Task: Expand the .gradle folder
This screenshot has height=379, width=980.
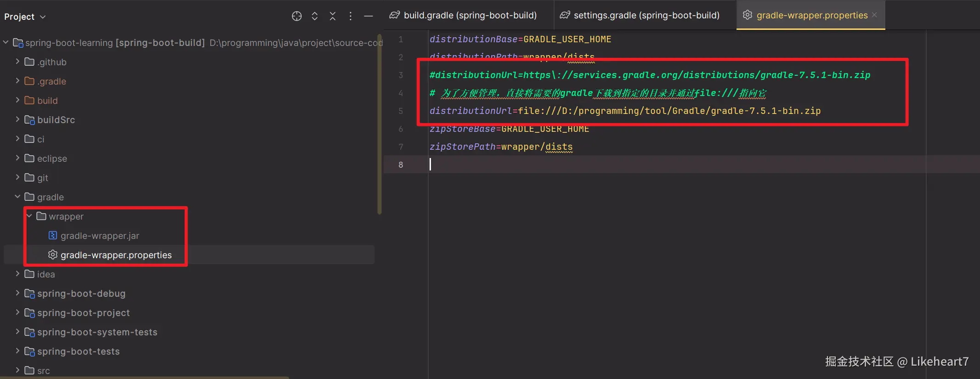Action: [17, 81]
